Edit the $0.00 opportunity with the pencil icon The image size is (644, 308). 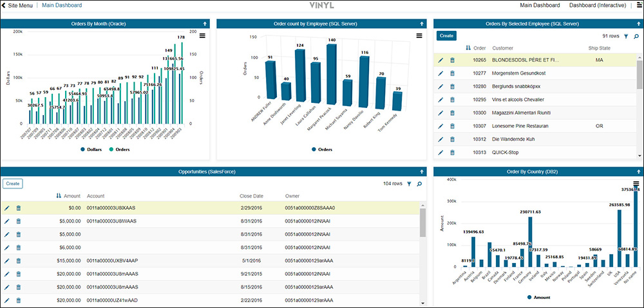pyautogui.click(x=7, y=208)
